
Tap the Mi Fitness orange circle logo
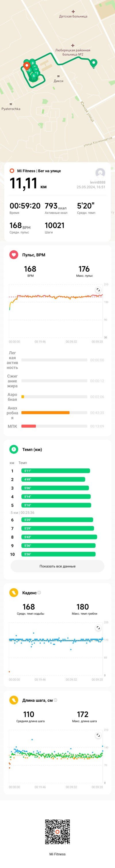tap(12, 171)
